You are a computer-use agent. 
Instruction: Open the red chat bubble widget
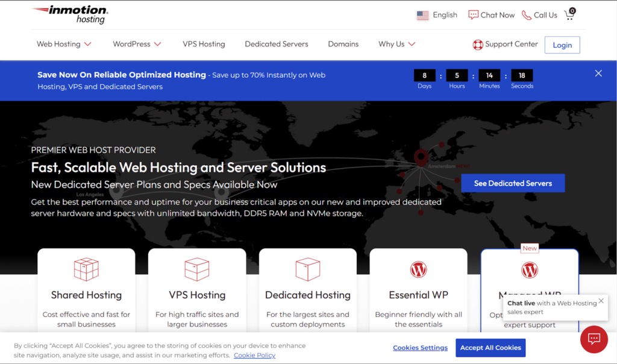coord(594,339)
